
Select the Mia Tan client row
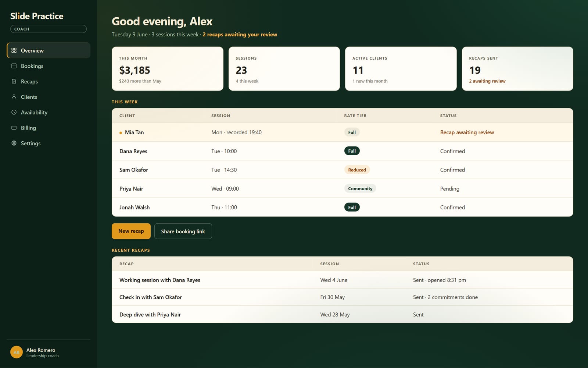[343, 132]
